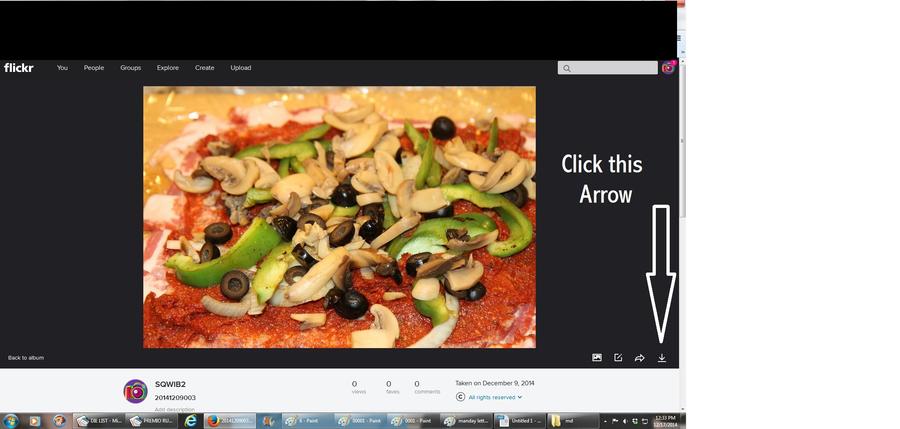Click the Internet Explorer taskbar icon
This screenshot has width=900, height=429.
(190, 421)
